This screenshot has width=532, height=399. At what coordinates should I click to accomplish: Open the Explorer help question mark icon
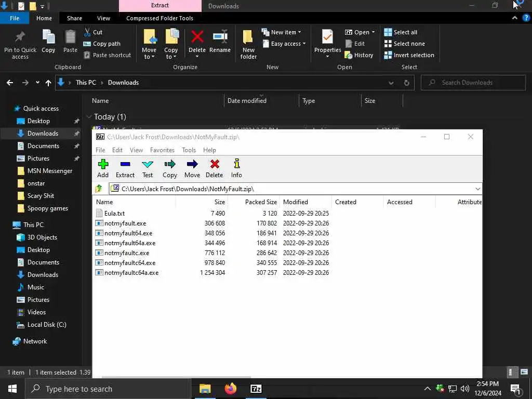coord(526,18)
